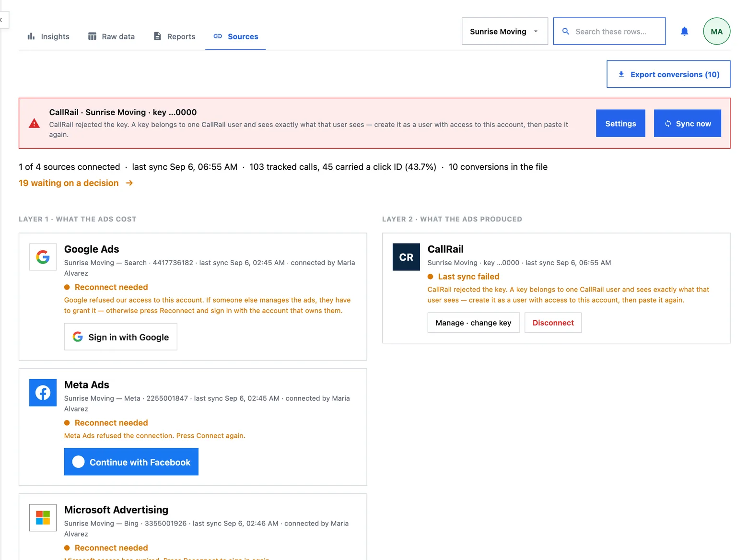Click the orange dot beside Microsoft Reconnect needed

click(x=67, y=548)
